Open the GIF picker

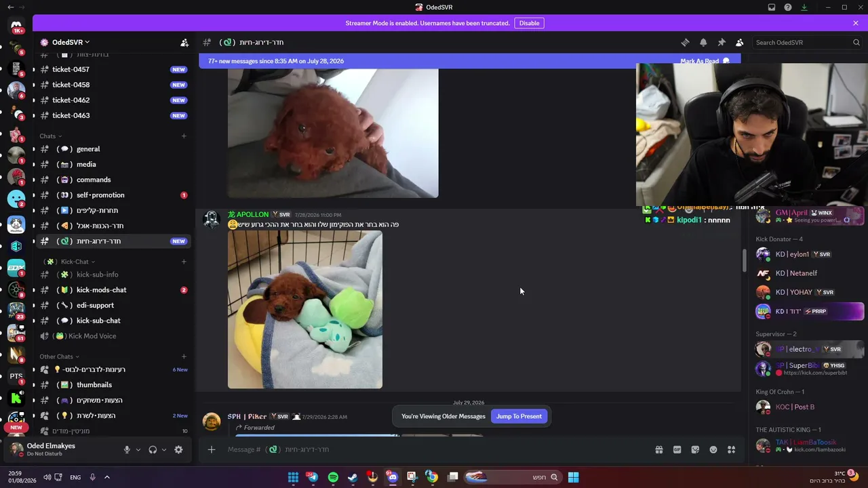pos(677,449)
